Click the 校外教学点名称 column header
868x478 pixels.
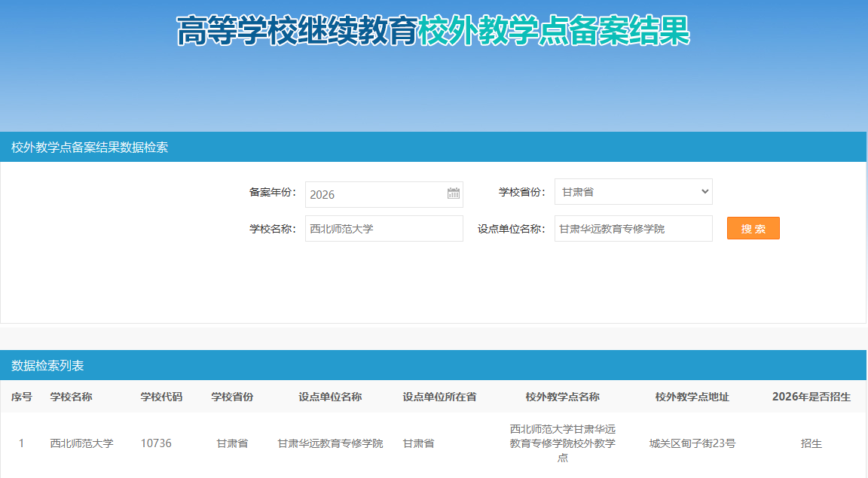tap(562, 397)
